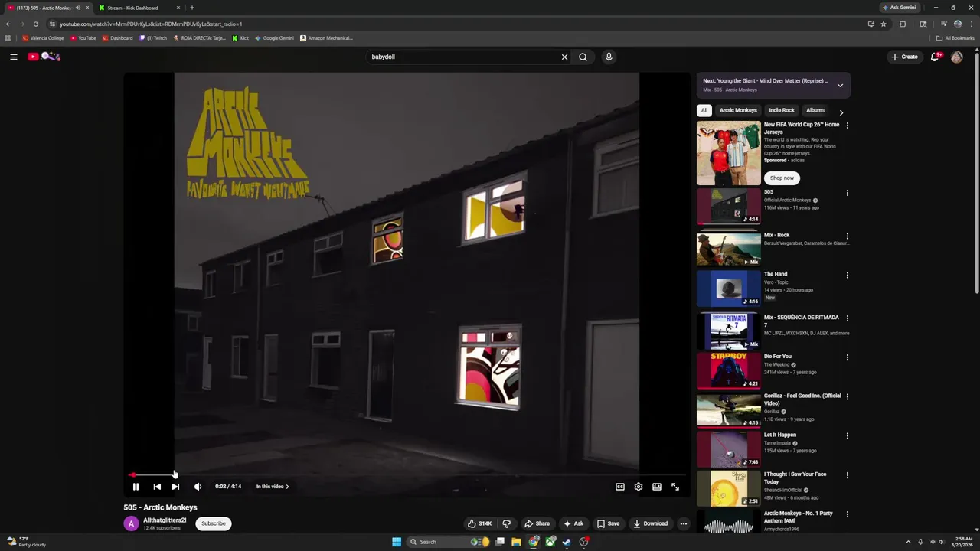This screenshot has height=551, width=980.
Task: Toggle subtitles/closed captions on the player
Action: click(x=620, y=487)
